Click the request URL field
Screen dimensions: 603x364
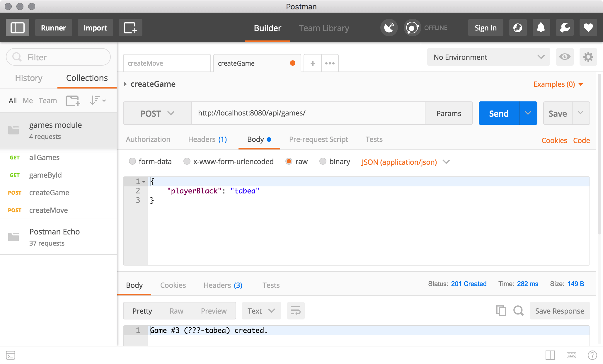(x=308, y=113)
